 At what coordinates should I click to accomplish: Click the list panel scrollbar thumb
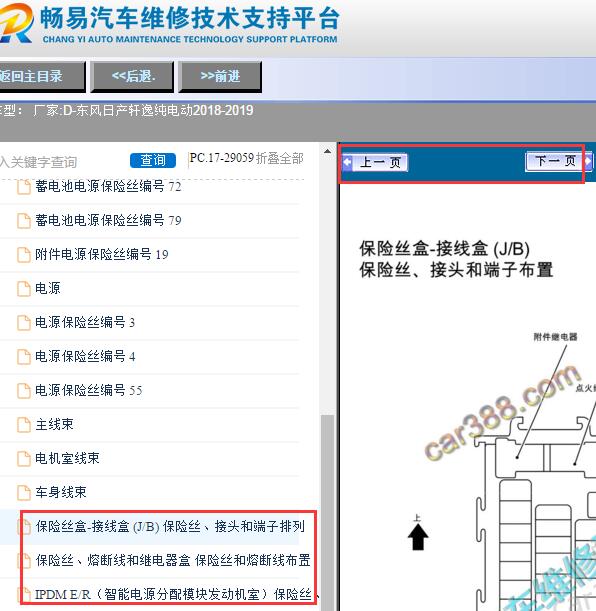point(327,512)
